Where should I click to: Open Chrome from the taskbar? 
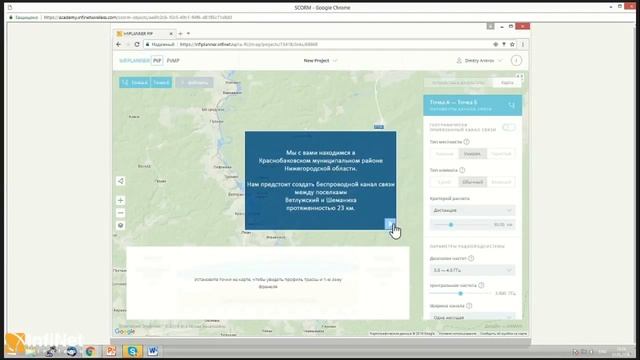point(90,351)
